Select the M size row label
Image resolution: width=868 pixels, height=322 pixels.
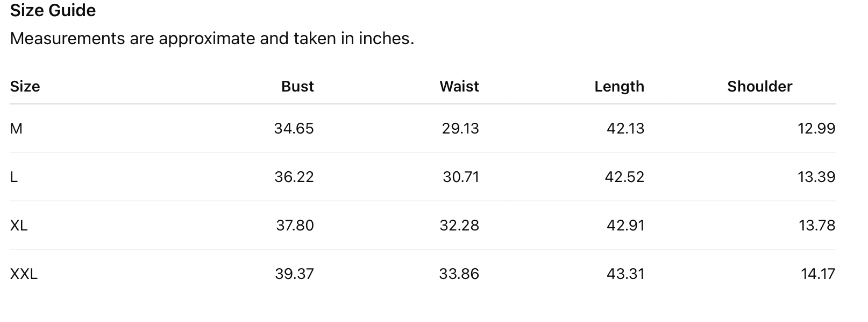[16, 129]
